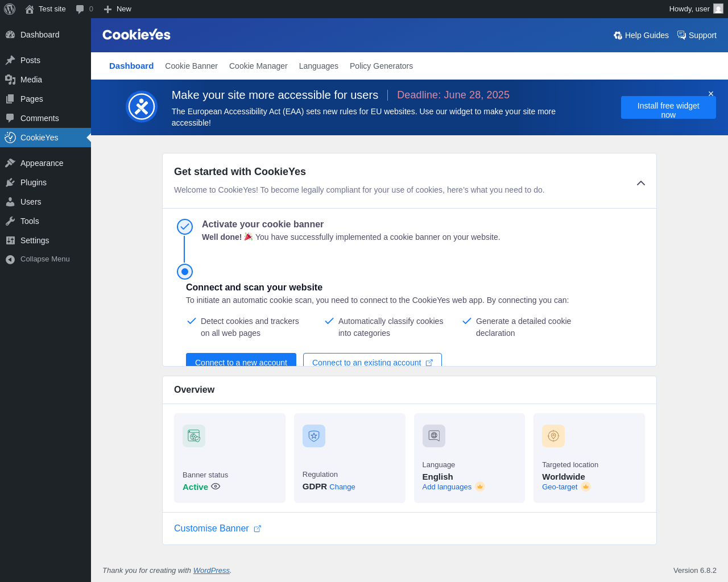Open Tools in the sidebar menu

pos(45,221)
